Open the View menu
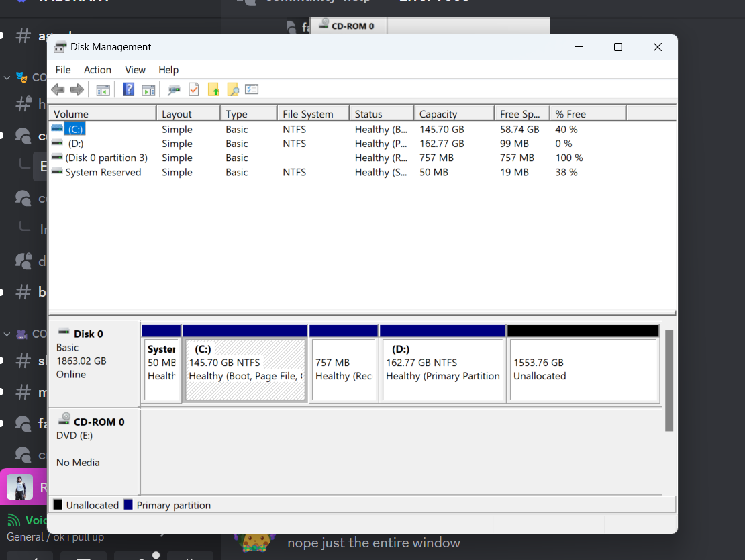Image resolution: width=745 pixels, height=560 pixels. (135, 70)
